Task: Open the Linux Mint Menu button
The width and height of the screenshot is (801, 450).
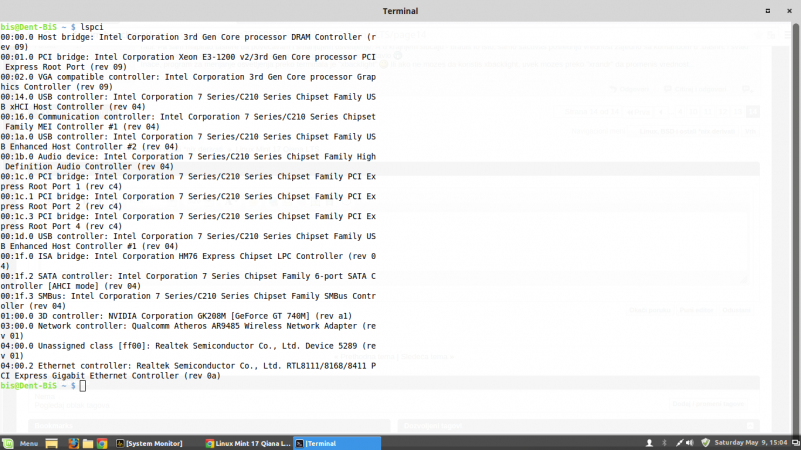Action: point(20,443)
